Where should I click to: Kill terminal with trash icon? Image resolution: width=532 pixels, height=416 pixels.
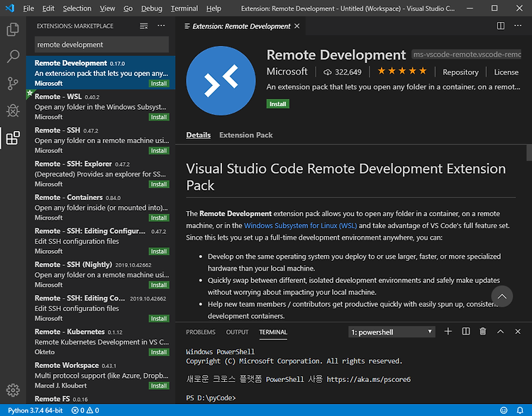coord(483,332)
